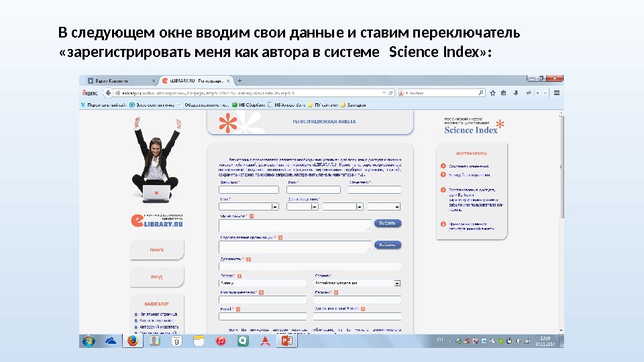Show hidden system tray icons arrow
Viewport: 644px width, 362px height.
coord(449,341)
